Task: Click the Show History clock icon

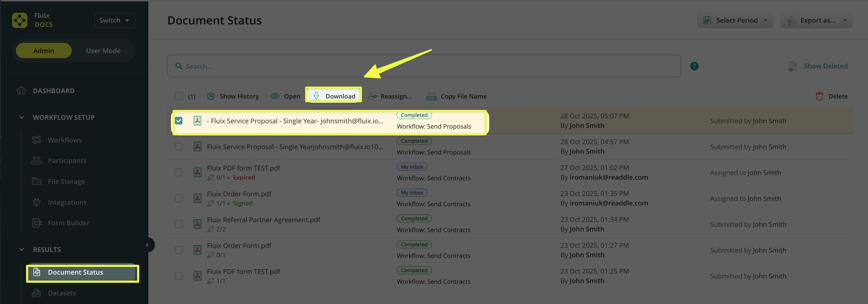Action: pyautogui.click(x=211, y=96)
